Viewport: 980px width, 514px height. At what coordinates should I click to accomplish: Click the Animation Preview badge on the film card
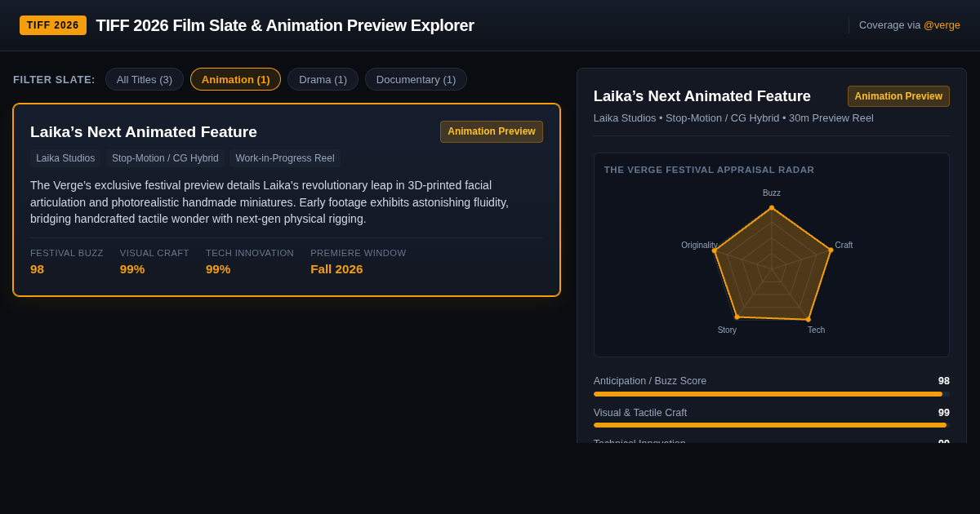click(x=492, y=131)
